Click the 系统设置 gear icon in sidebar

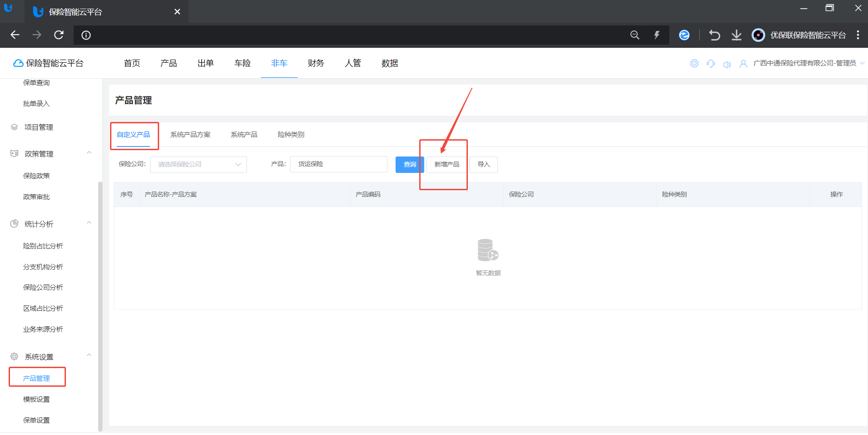15,356
